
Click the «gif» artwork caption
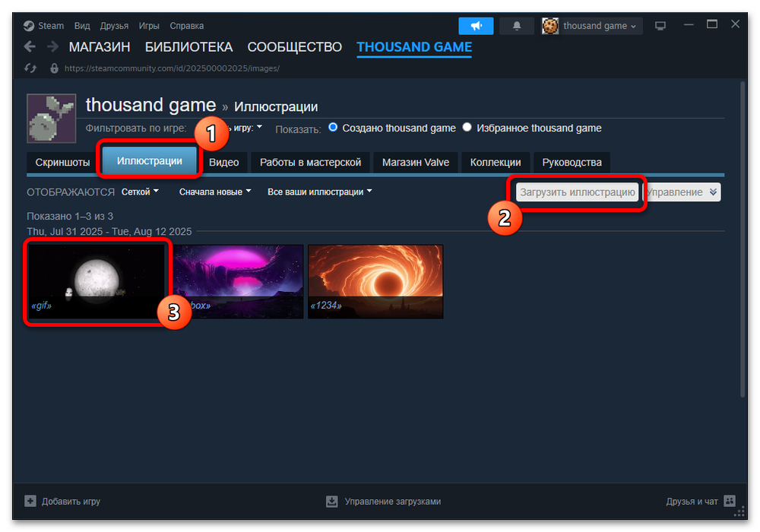click(41, 306)
